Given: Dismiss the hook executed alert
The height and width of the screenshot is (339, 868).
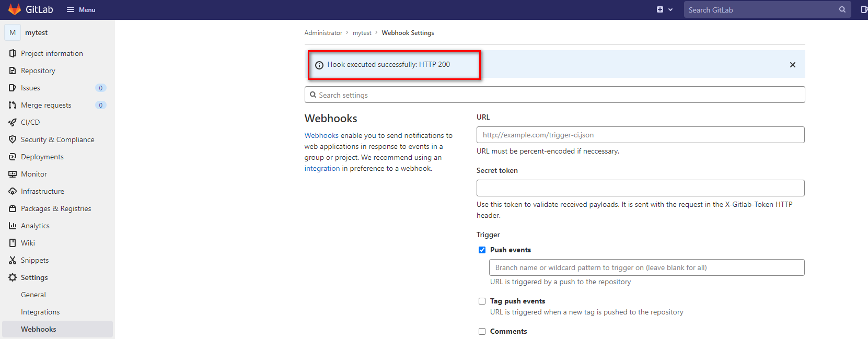Looking at the screenshot, I should (792, 65).
